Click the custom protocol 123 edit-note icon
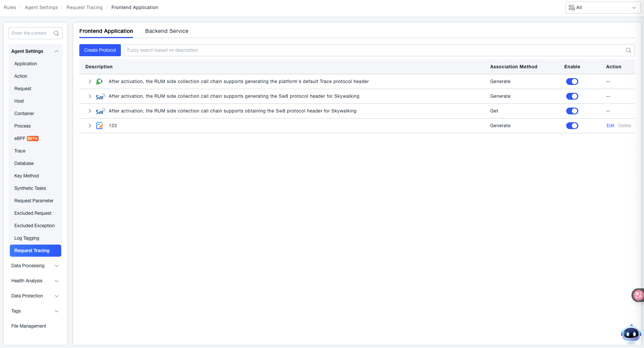644x348 pixels. tap(100, 126)
